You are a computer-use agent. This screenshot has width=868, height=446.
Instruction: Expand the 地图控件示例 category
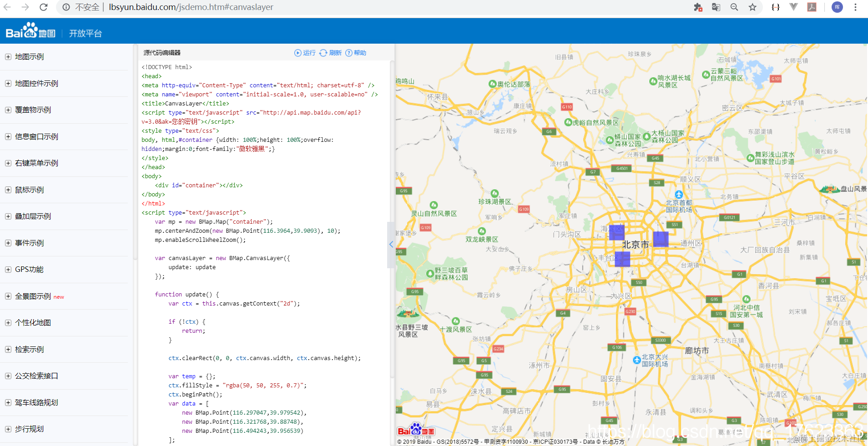point(8,84)
